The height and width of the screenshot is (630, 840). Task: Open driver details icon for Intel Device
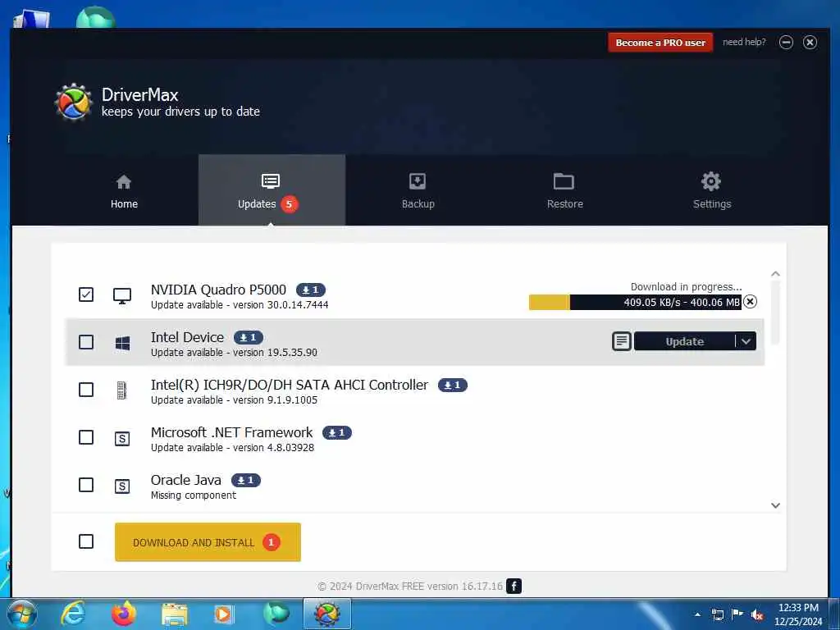point(622,341)
